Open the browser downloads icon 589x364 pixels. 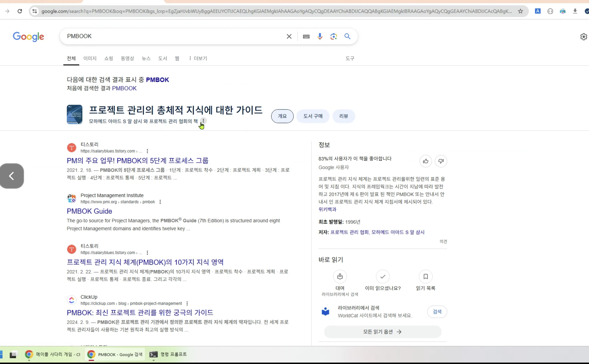click(575, 11)
